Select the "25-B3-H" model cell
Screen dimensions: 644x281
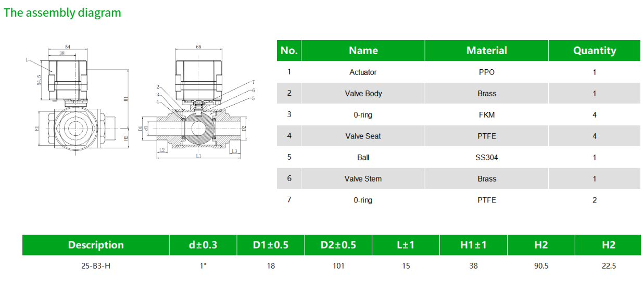[x=96, y=266]
